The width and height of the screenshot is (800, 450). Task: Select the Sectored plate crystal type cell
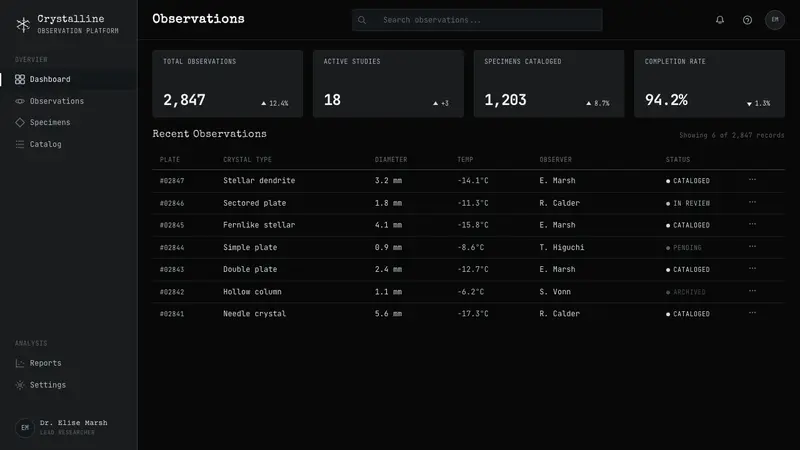click(x=255, y=203)
